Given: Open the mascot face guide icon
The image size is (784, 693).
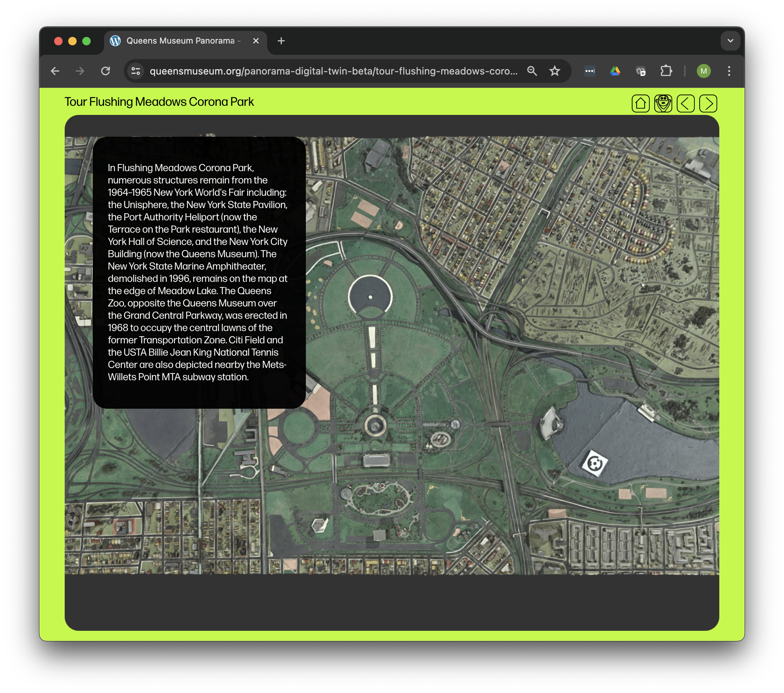Looking at the screenshot, I should [663, 103].
